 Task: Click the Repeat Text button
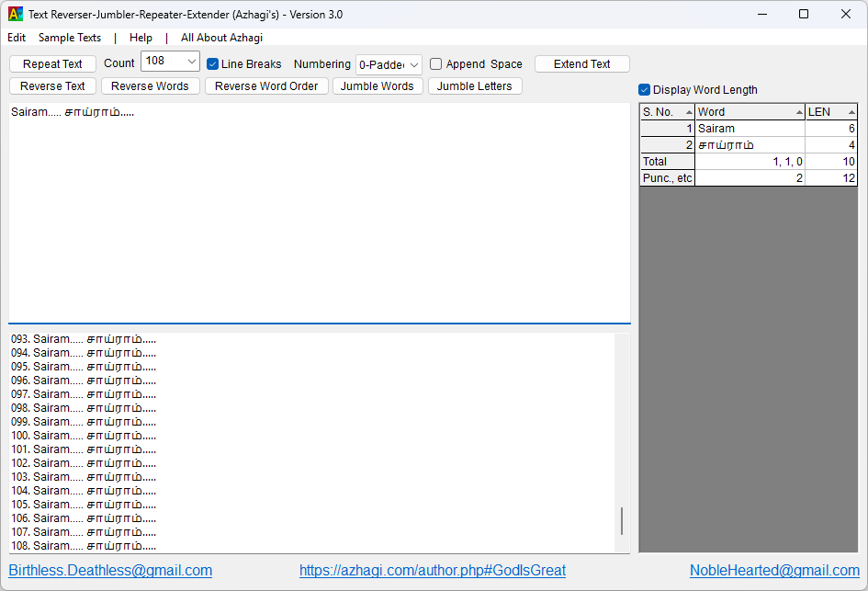(52, 63)
